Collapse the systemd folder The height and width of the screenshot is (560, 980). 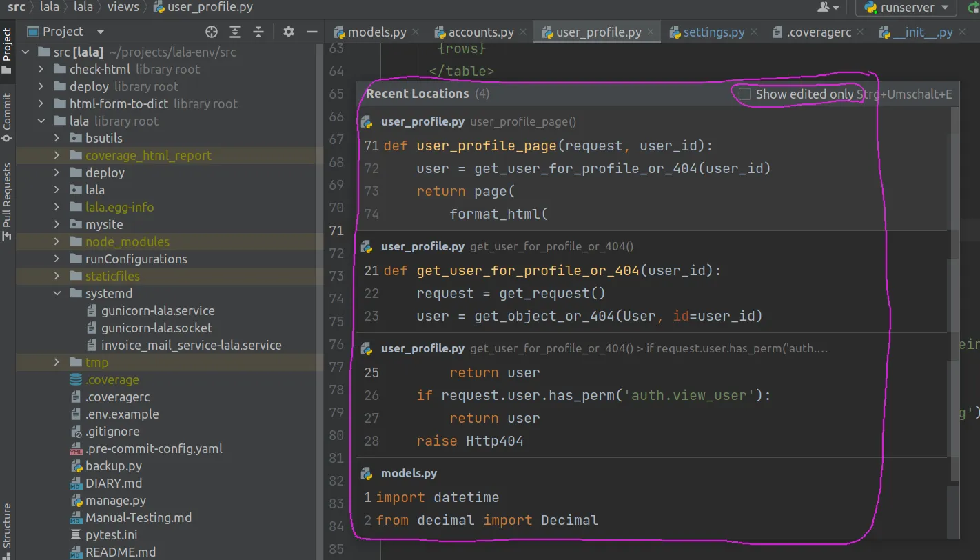pyautogui.click(x=57, y=294)
